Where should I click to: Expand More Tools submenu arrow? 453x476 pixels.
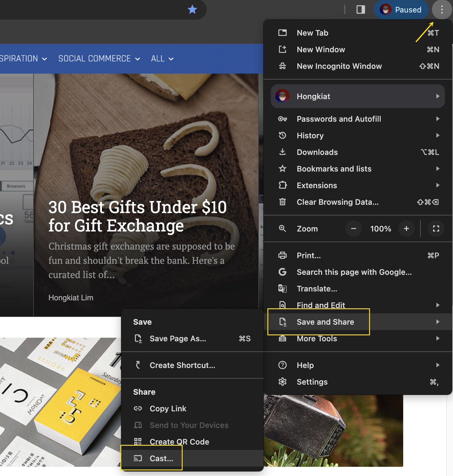438,338
